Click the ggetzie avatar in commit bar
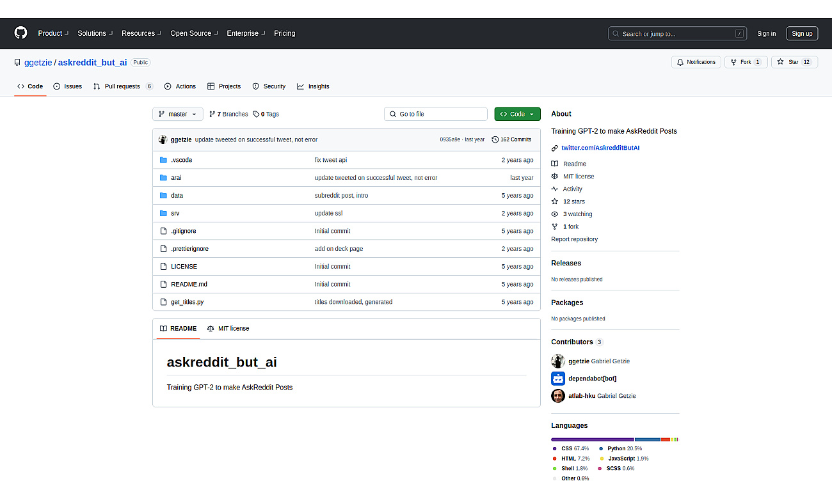The height and width of the screenshot is (504, 832). 163,139
